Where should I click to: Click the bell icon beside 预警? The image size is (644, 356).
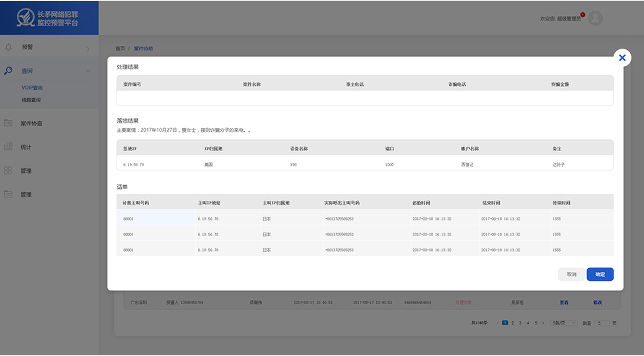coord(8,47)
